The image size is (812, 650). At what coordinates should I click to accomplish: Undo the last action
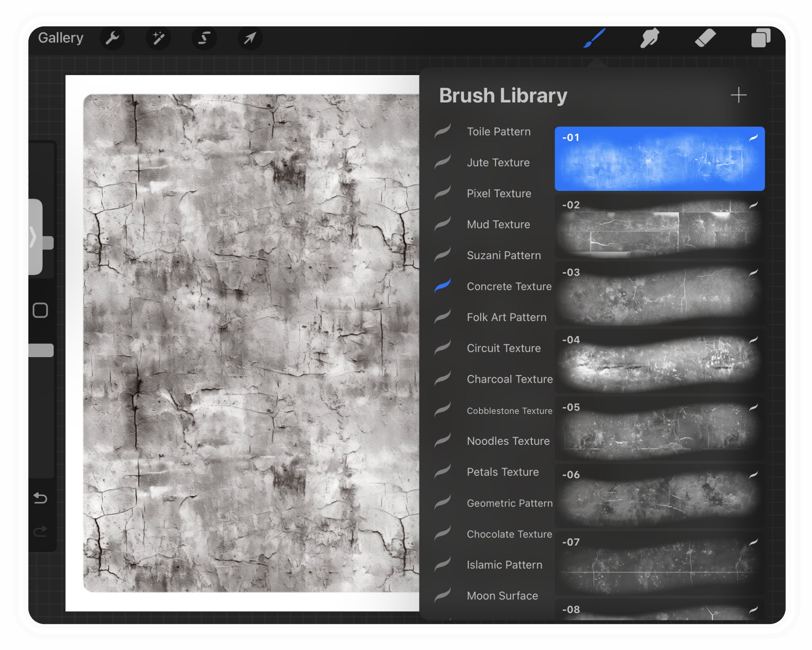41,498
